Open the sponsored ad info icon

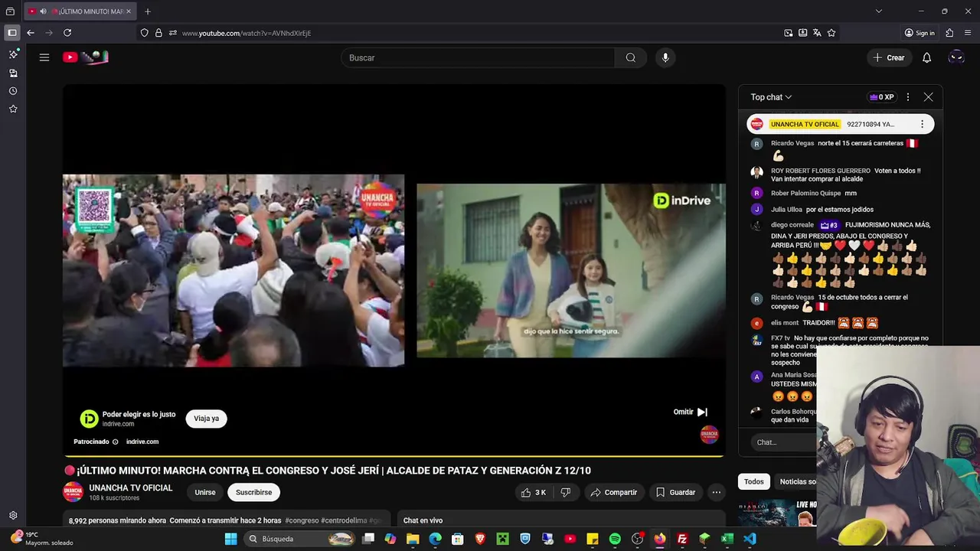tap(116, 442)
